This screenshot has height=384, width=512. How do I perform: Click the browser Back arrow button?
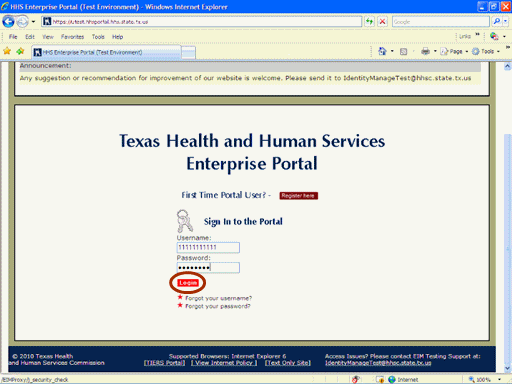coord(8,22)
